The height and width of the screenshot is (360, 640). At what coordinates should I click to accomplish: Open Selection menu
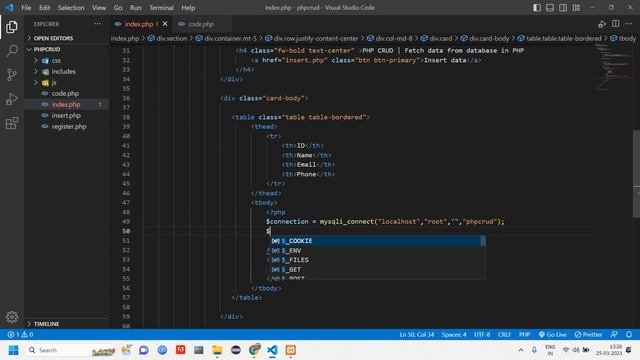coord(71,8)
